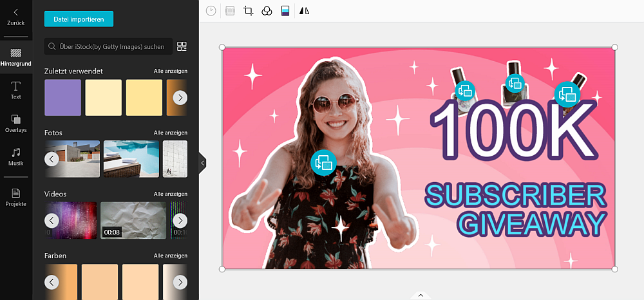Viewport: 644px width, 300px height.
Task: Replace the woman photo via swap icon
Action: [324, 162]
